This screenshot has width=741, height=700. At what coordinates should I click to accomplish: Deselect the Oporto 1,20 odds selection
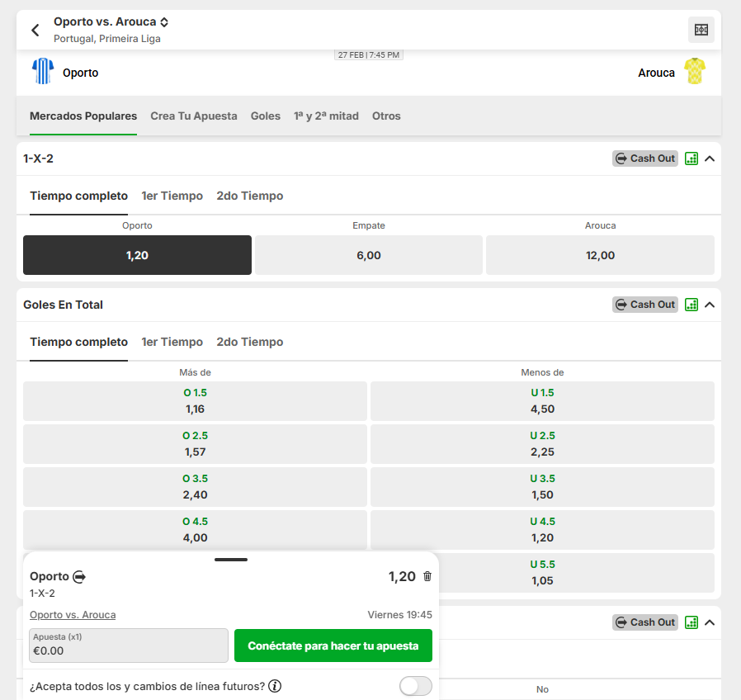(x=137, y=255)
